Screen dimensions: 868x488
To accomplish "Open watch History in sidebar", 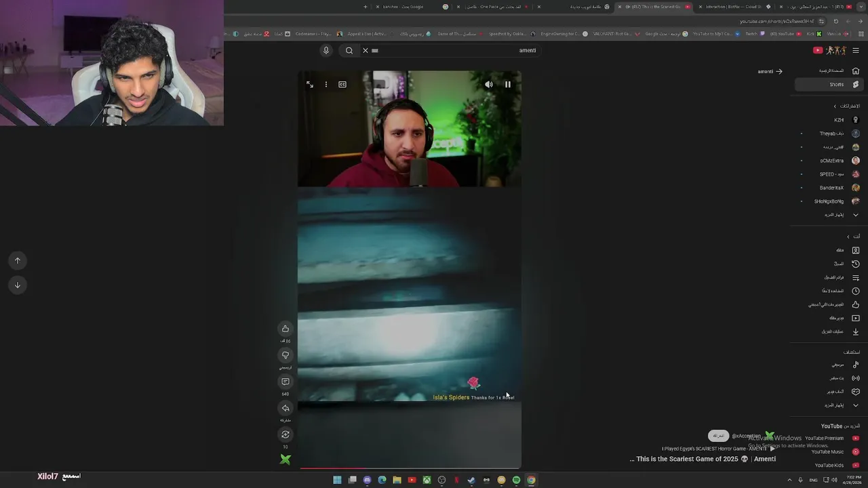I will (829, 264).
